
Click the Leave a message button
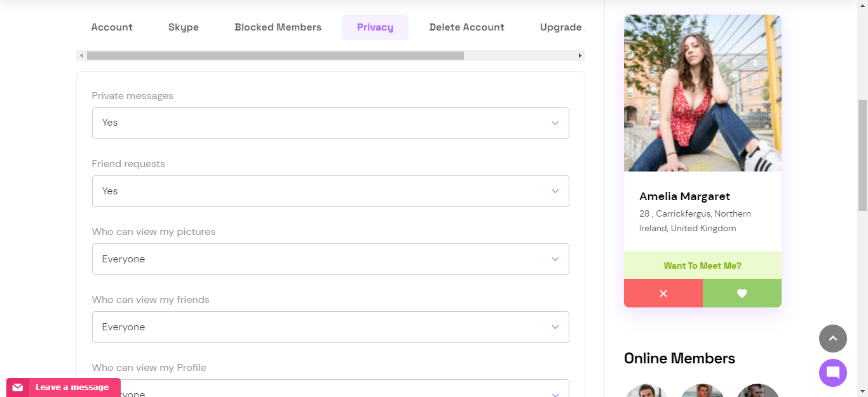point(64,387)
